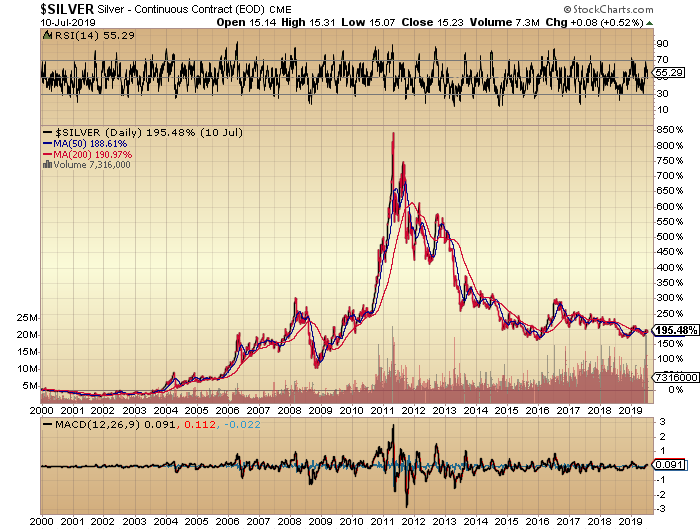Click the 10 level on RSI axis

coord(662,110)
